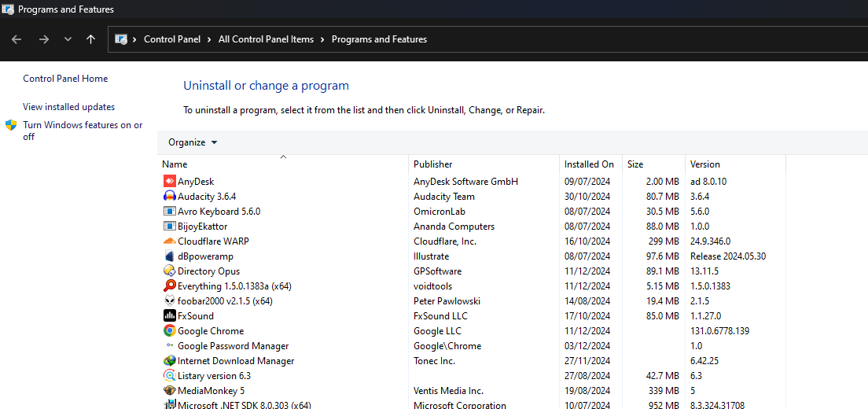Click size 299 MB cell

click(663, 241)
